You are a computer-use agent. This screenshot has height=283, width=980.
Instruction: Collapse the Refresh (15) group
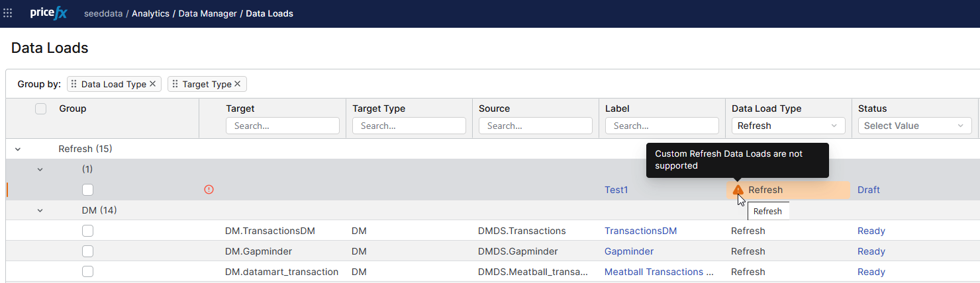point(18,149)
